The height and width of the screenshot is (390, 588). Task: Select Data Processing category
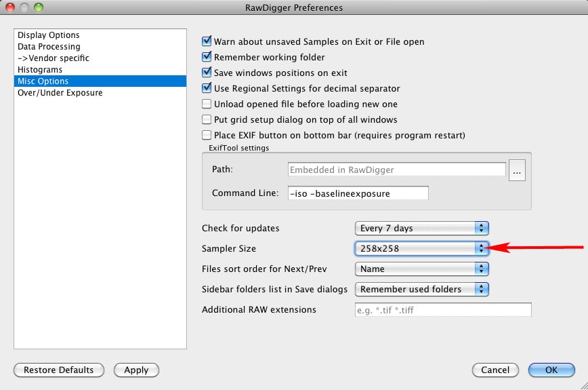(100, 47)
